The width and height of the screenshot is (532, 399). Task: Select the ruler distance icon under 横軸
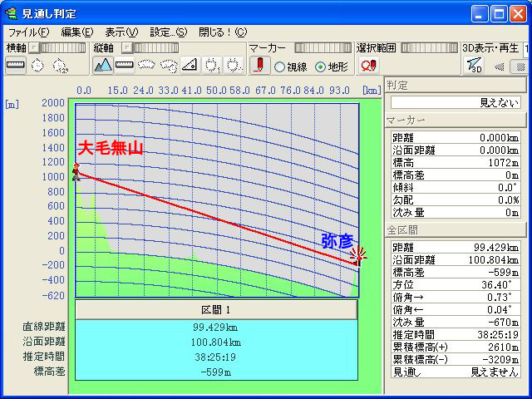(x=15, y=65)
